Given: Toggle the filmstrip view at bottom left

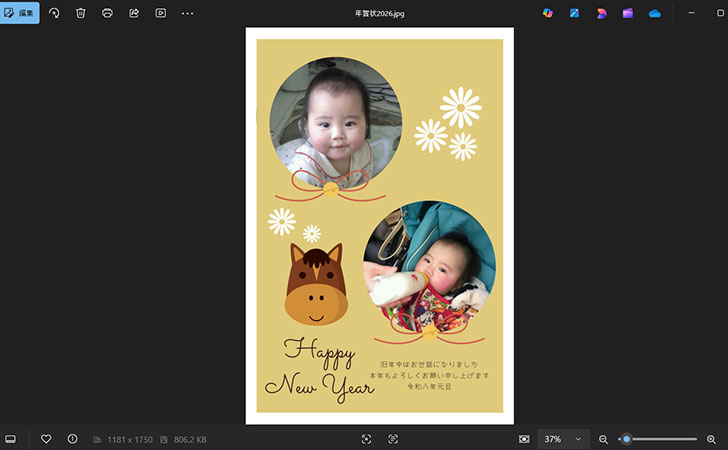Looking at the screenshot, I should [11, 439].
